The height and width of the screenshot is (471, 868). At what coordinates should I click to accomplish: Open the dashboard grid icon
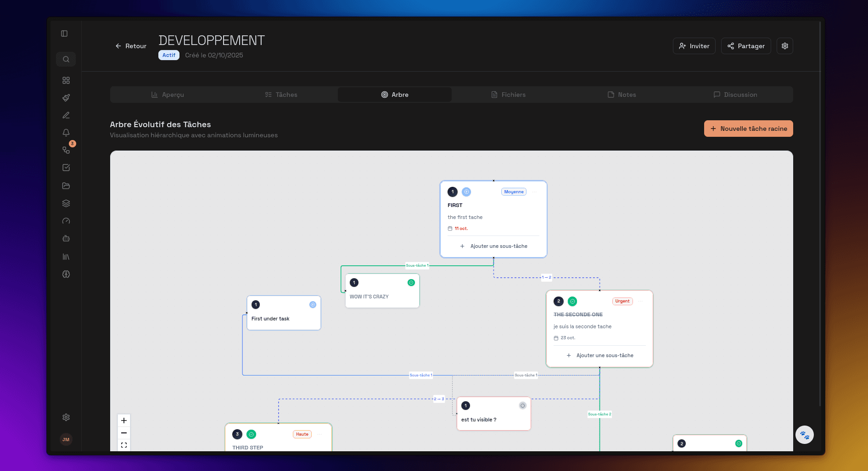coord(66,80)
